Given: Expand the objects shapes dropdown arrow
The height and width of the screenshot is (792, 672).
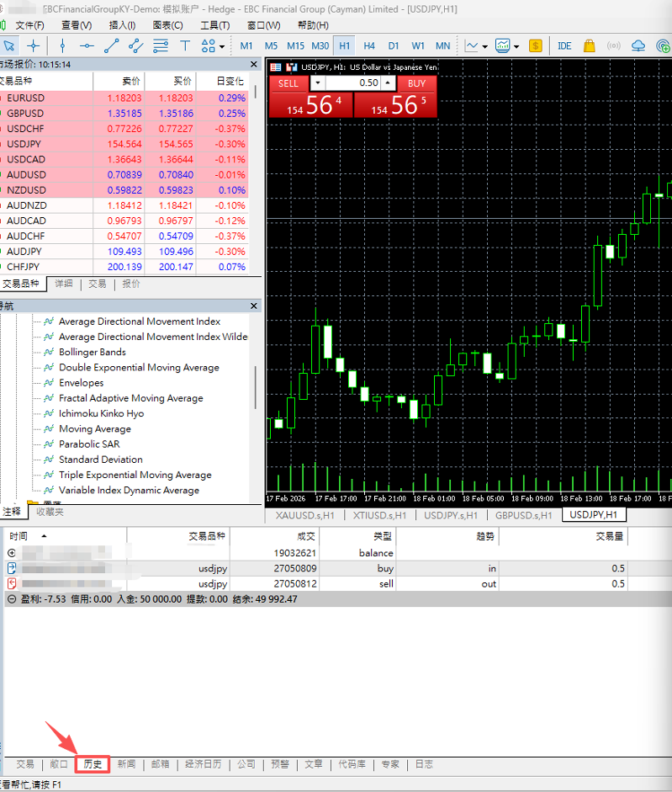Looking at the screenshot, I should [222, 46].
